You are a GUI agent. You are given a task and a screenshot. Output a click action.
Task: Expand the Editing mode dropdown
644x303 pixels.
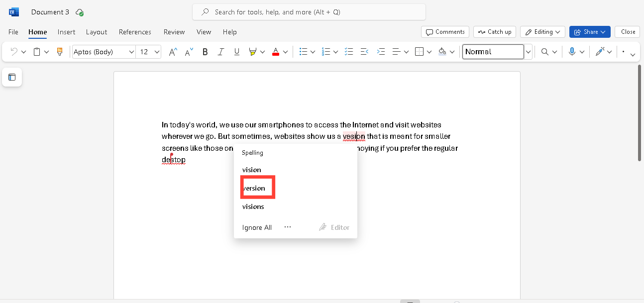click(542, 31)
